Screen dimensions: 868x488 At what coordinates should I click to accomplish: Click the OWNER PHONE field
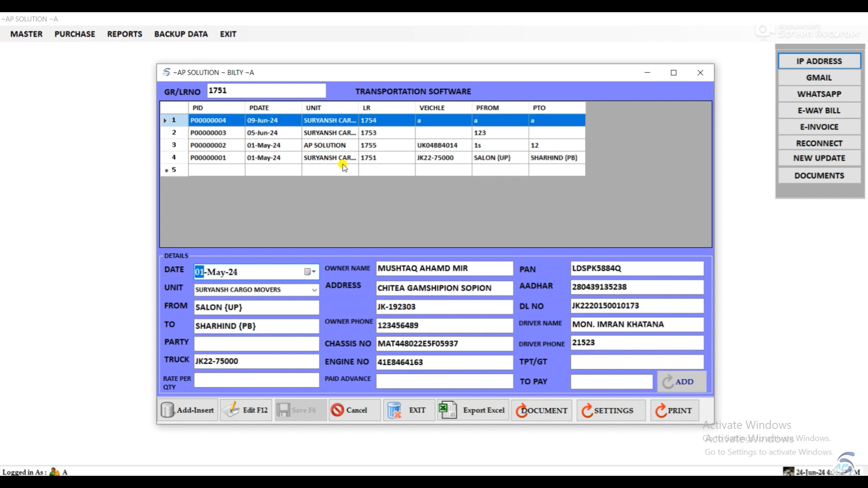click(x=444, y=325)
